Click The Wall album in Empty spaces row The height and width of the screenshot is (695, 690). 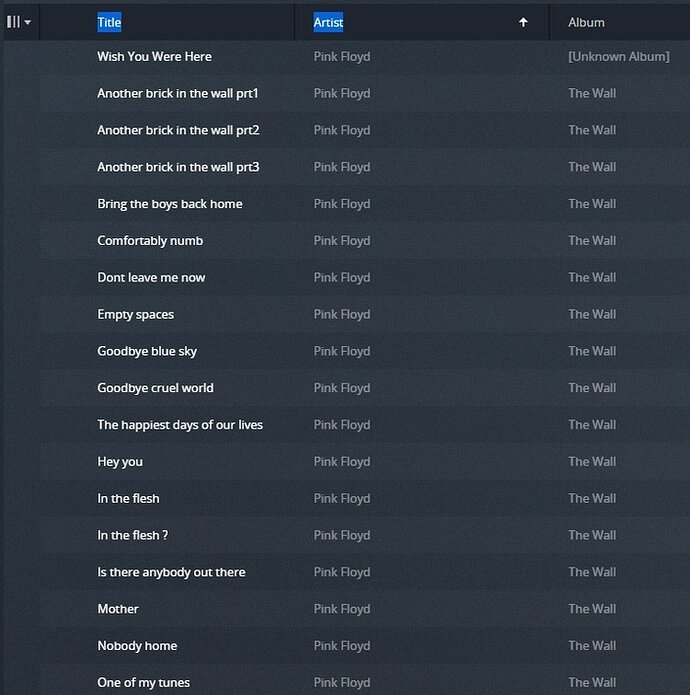[x=592, y=314]
